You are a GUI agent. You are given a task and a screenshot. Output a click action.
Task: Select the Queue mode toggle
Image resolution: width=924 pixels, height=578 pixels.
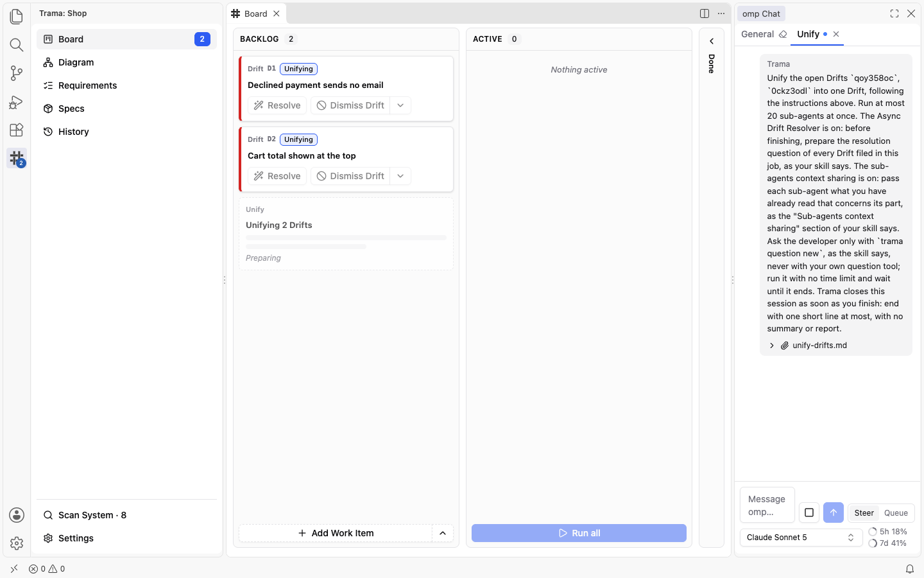896,512
